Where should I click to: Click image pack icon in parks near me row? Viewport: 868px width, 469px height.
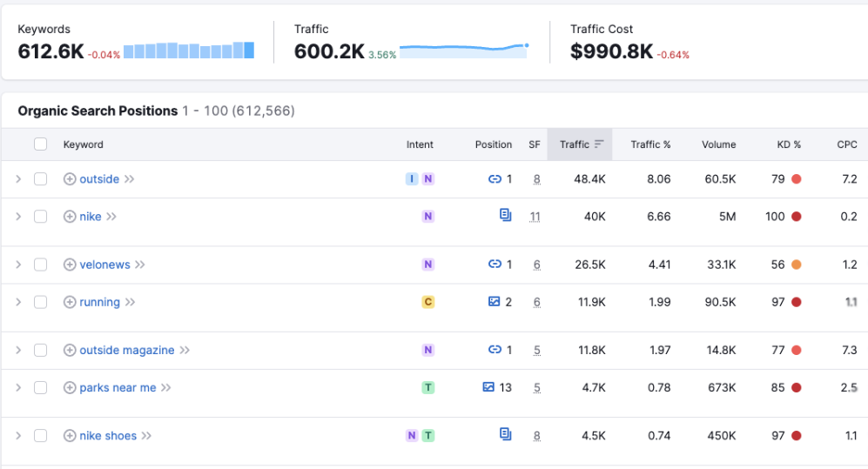[x=488, y=387]
